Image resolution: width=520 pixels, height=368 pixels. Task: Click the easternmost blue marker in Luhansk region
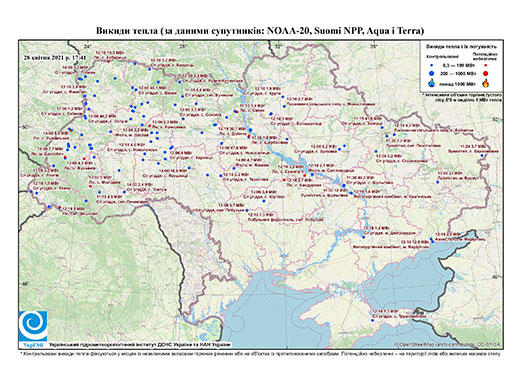pos(482,156)
